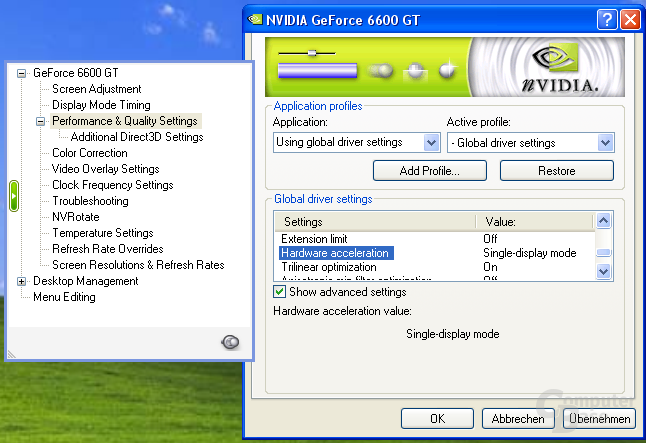
Task: Click the On value of Trilinear optimization
Action: [x=490, y=267]
